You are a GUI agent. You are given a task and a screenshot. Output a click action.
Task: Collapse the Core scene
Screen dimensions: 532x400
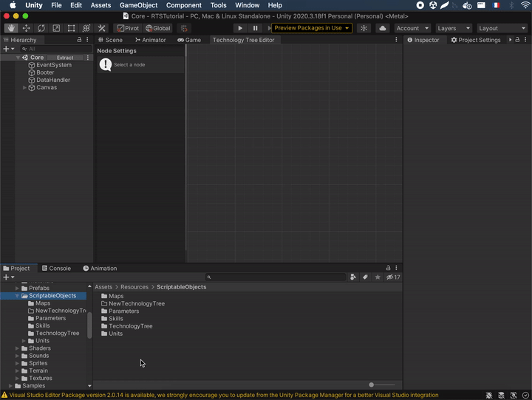18,58
